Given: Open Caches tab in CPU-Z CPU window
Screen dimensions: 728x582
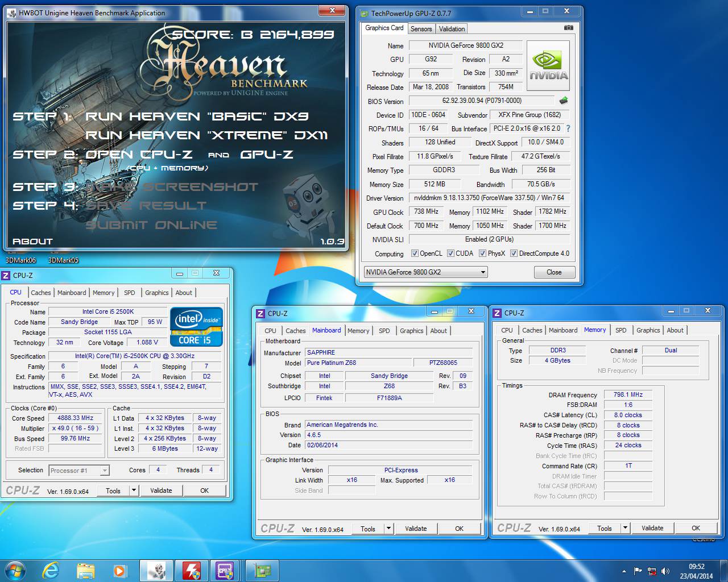Looking at the screenshot, I should click(41, 293).
